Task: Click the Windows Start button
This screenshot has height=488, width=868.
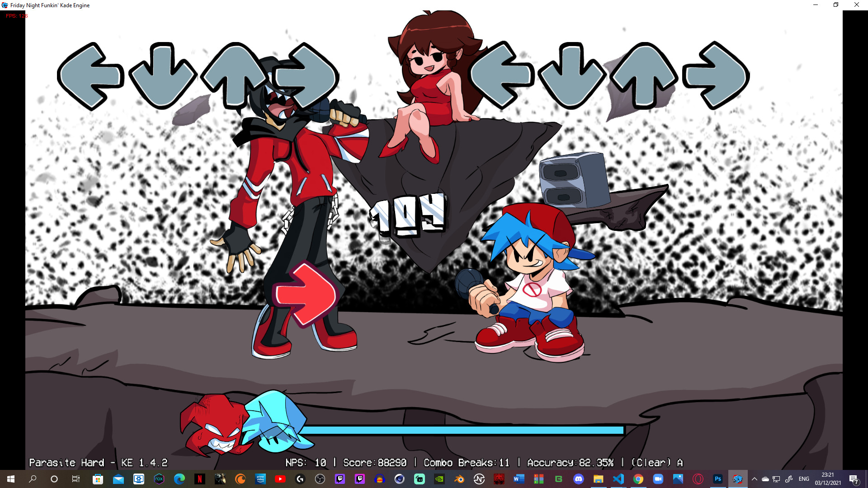Action: pos(11,479)
